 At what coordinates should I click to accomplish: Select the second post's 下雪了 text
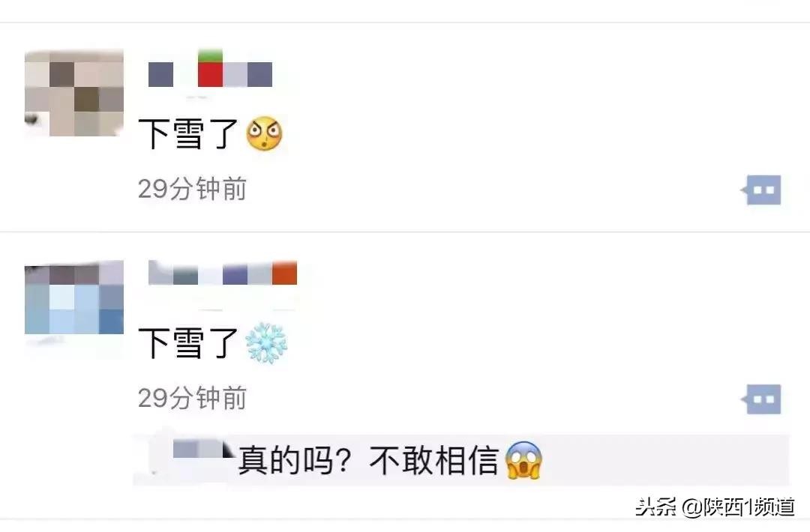click(x=188, y=343)
